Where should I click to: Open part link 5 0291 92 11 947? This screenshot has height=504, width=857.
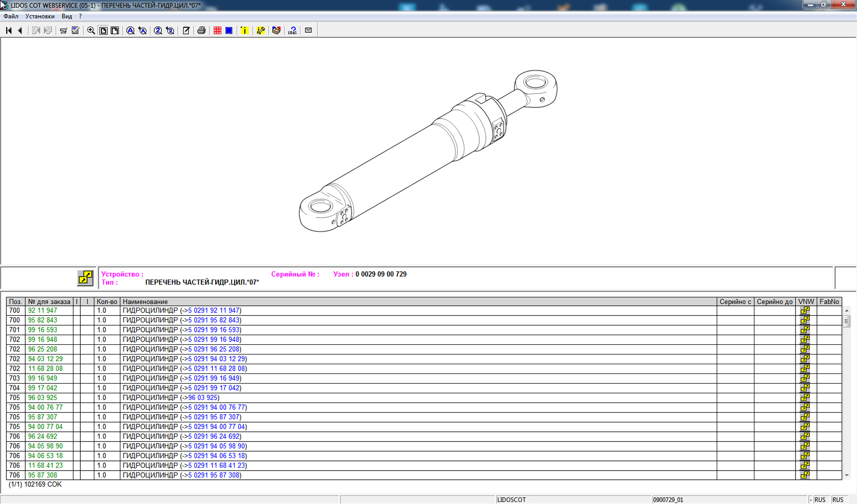tap(213, 311)
